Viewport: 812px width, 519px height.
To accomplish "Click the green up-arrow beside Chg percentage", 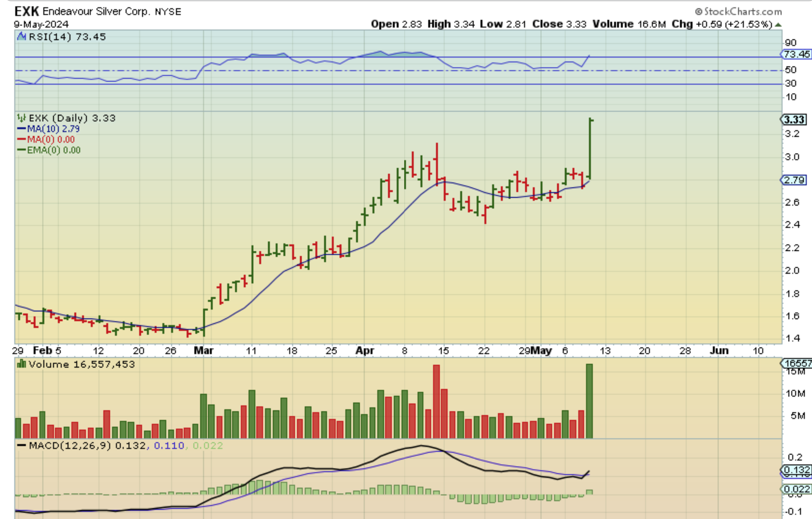I will (x=778, y=25).
